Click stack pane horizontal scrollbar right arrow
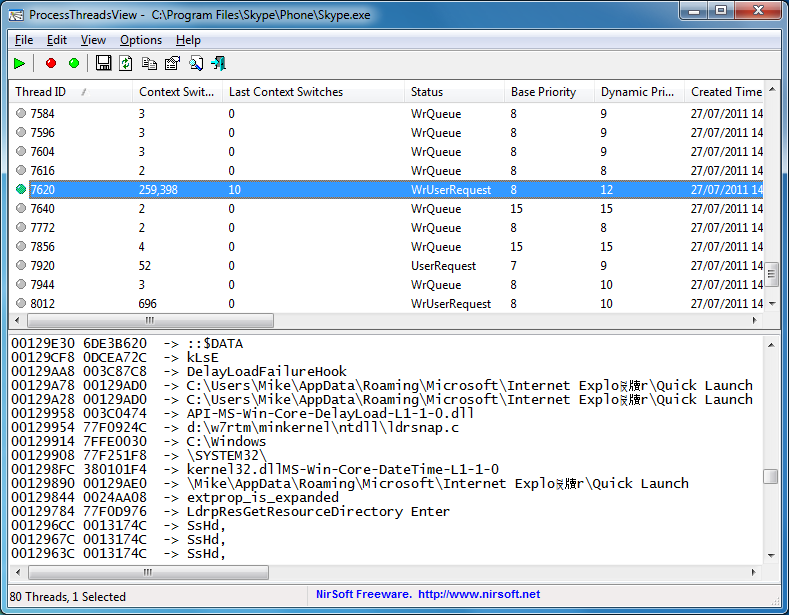The image size is (789, 615). 753,572
